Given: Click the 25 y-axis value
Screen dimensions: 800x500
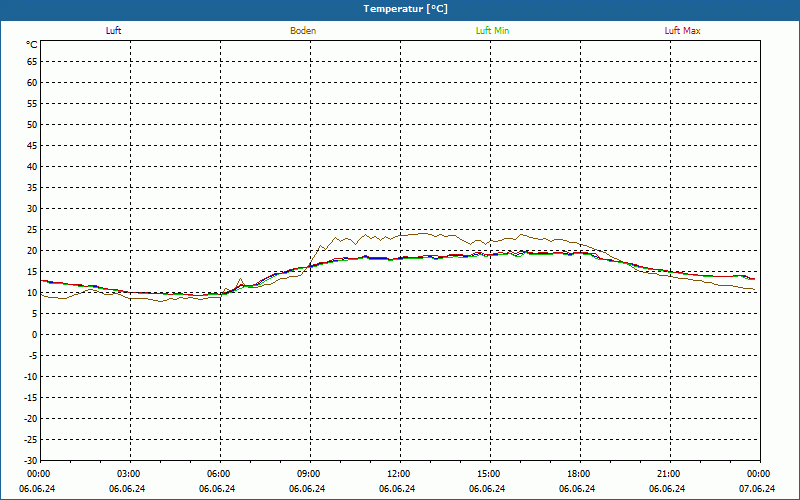Looking at the screenshot, I should [32, 230].
